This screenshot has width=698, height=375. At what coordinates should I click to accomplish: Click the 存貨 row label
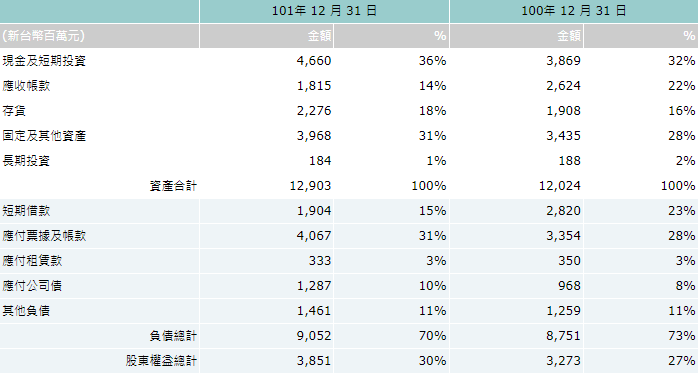tap(14, 110)
